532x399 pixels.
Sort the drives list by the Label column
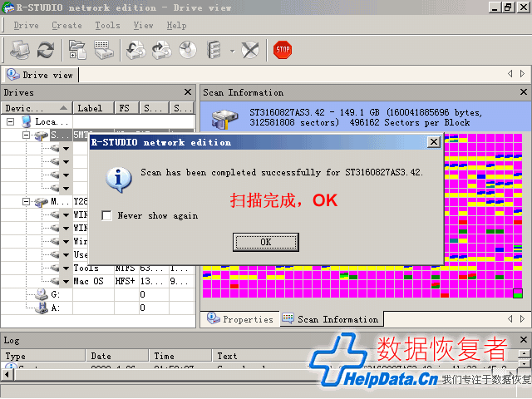pos(90,108)
